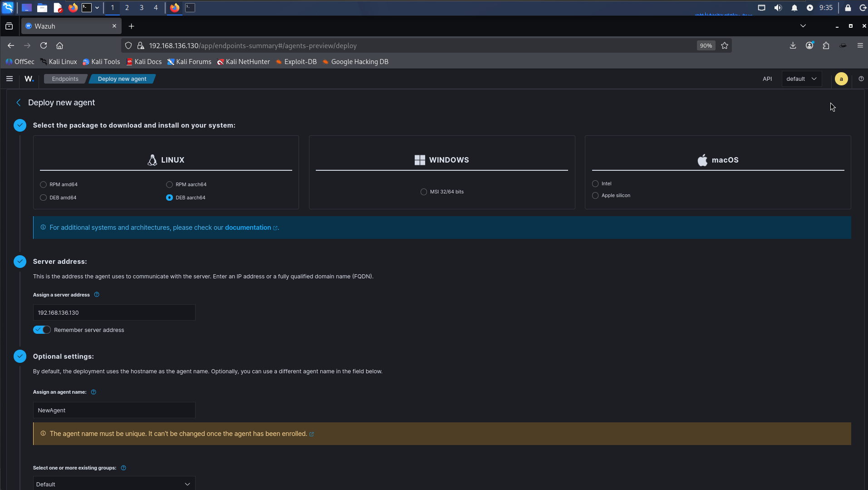Click the agent name input field
This screenshot has width=868, height=490.
tap(114, 410)
